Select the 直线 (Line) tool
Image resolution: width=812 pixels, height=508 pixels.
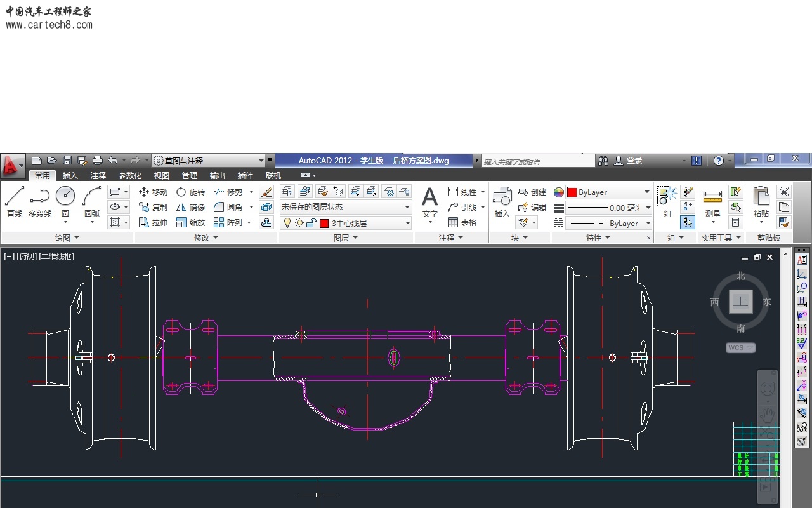pyautogui.click(x=15, y=202)
